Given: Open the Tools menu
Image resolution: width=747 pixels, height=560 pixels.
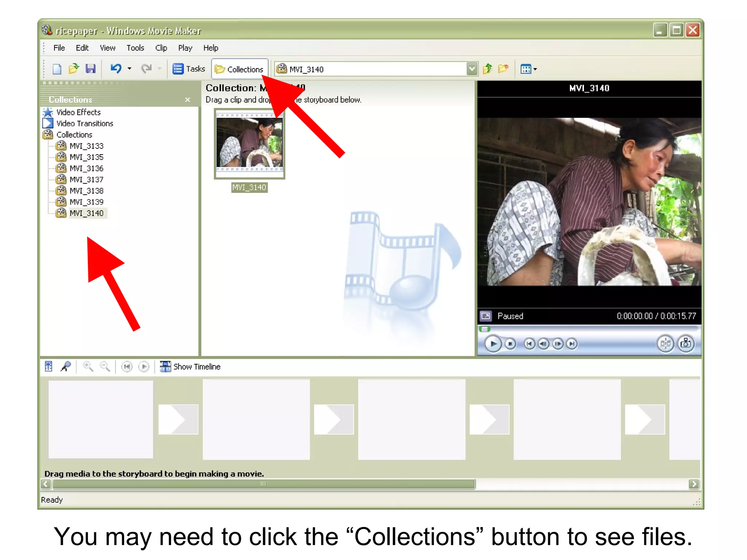Looking at the screenshot, I should click(x=135, y=48).
